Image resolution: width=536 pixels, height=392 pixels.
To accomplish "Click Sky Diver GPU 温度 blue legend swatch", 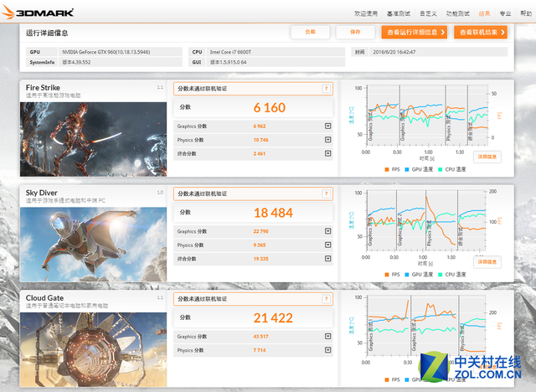I will 407,275.
